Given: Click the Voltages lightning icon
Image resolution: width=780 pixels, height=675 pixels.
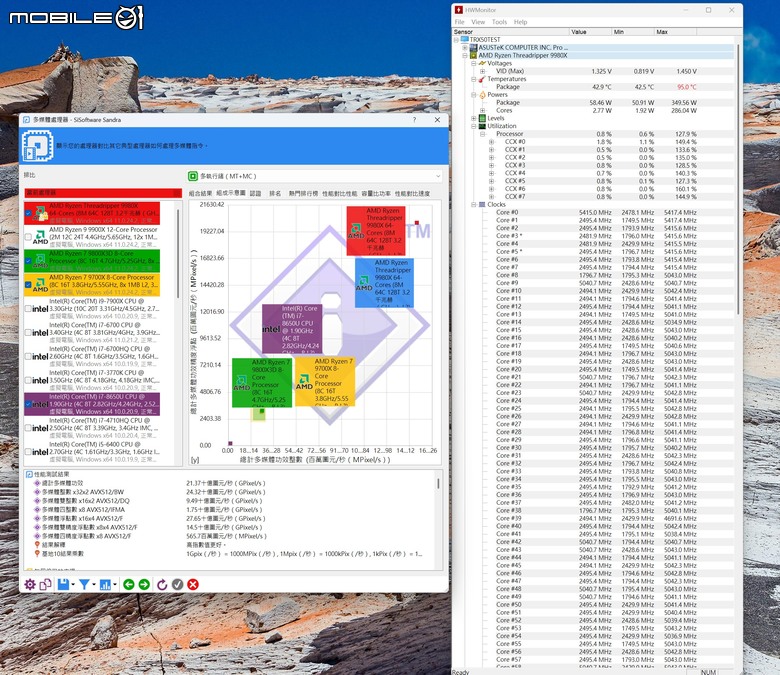Looking at the screenshot, I should click(482, 63).
